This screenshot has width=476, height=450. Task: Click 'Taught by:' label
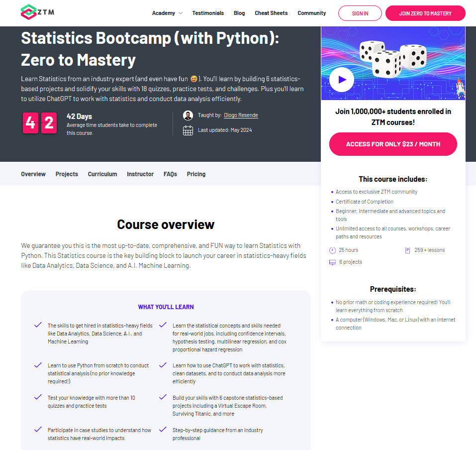(210, 115)
